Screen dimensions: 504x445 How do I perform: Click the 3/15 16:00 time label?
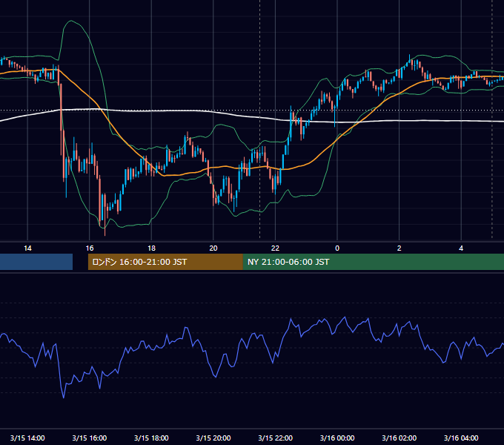(90, 438)
